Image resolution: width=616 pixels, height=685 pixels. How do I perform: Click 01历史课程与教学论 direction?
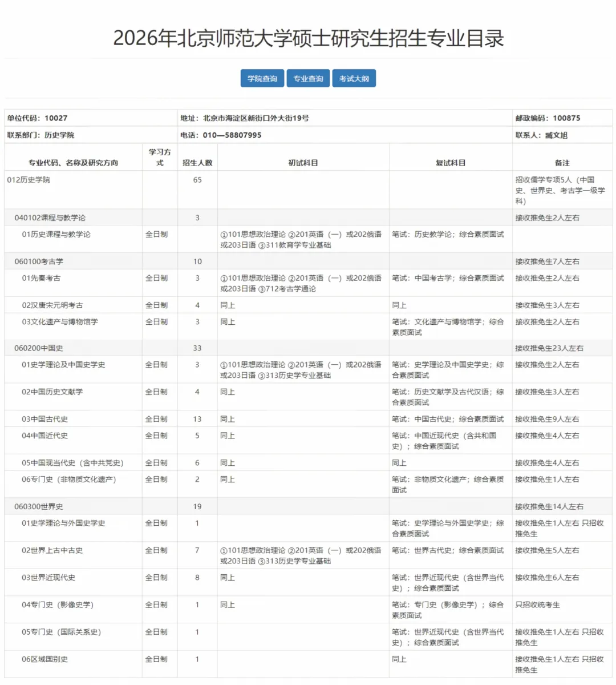[x=56, y=234]
